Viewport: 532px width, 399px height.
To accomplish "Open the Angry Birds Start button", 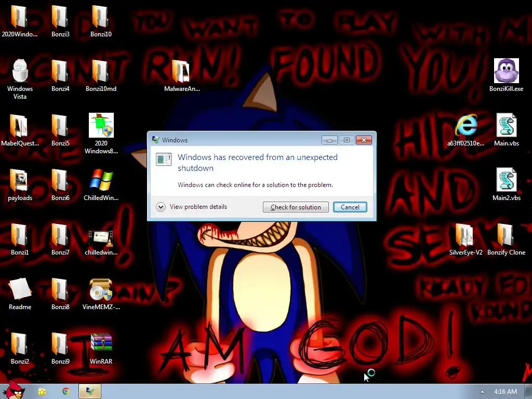I will tap(14, 390).
